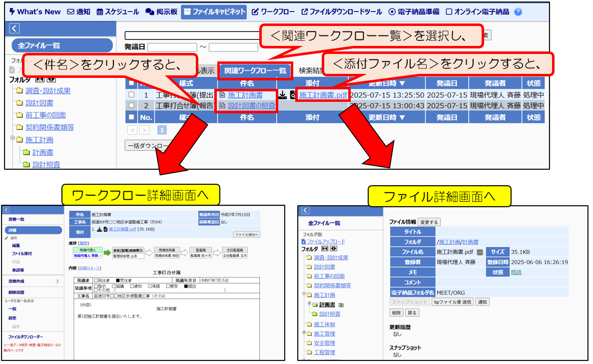
Task: Click the blue help question mark icon
Action: tap(518, 12)
